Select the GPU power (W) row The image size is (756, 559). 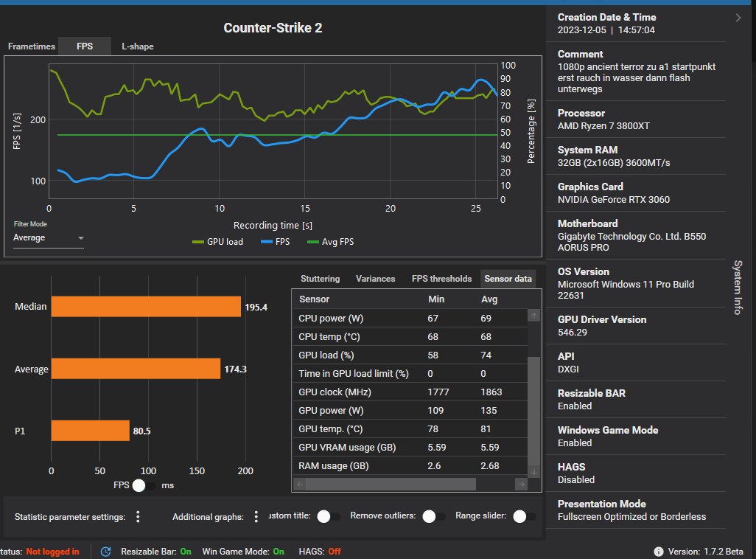click(410, 410)
